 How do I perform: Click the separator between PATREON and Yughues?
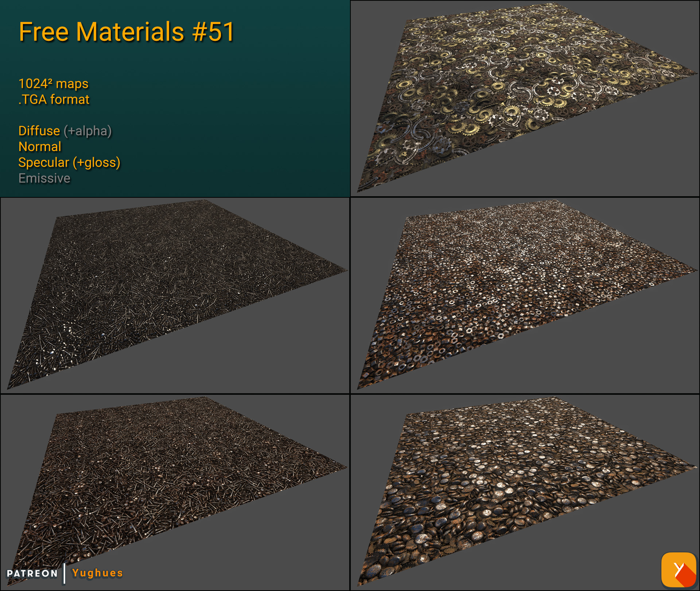(x=64, y=573)
